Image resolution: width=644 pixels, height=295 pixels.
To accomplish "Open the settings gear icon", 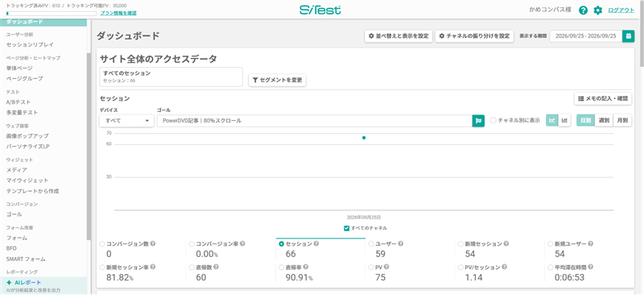I will pyautogui.click(x=598, y=10).
